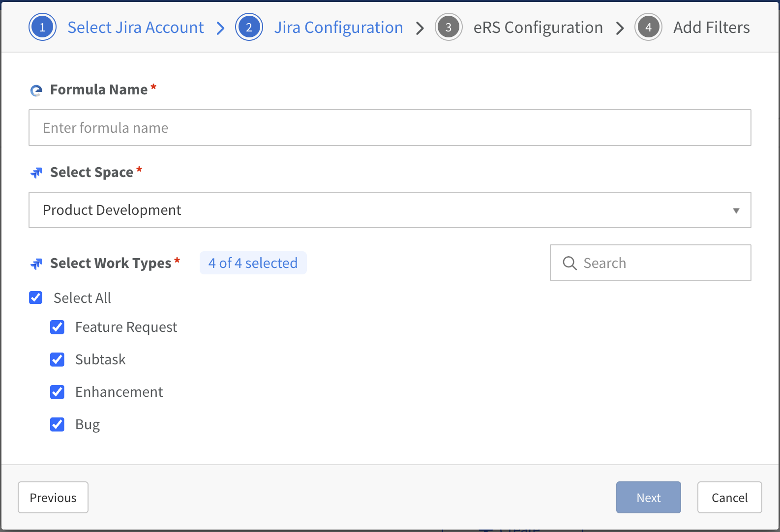This screenshot has height=532, width=780.
Task: Click the 'Formula Name' label
Action: 99,89
